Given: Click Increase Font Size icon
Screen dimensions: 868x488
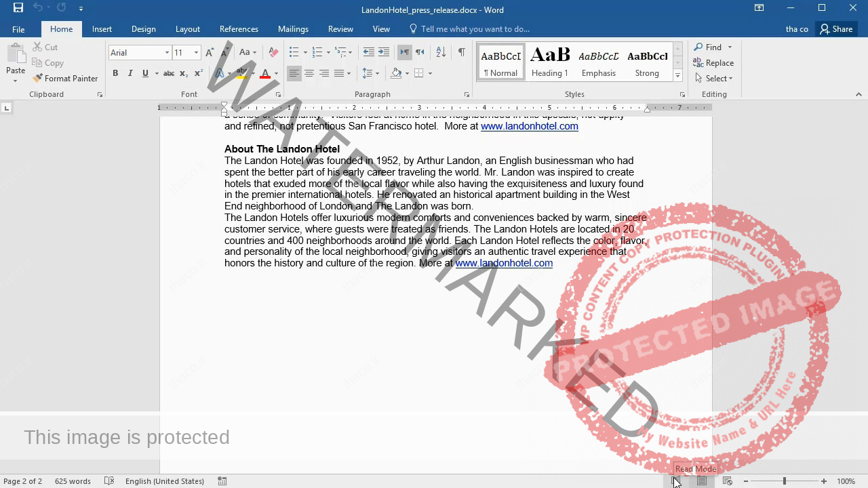Looking at the screenshot, I should [x=210, y=53].
